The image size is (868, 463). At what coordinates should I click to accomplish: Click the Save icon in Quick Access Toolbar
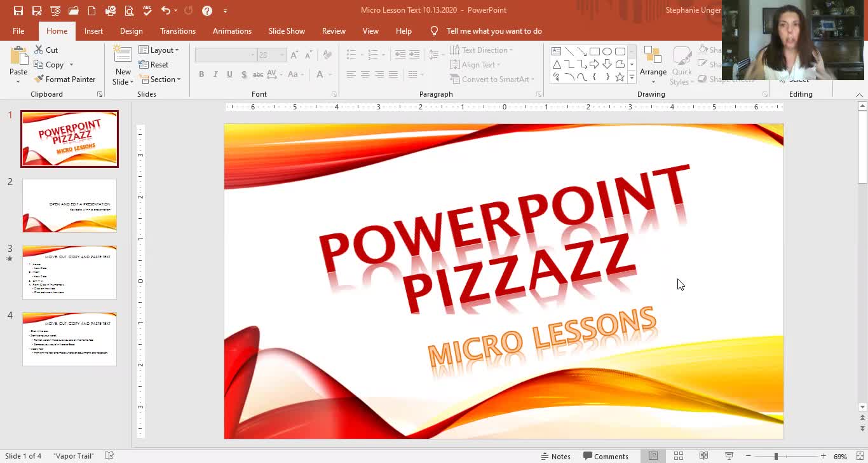[x=18, y=10]
